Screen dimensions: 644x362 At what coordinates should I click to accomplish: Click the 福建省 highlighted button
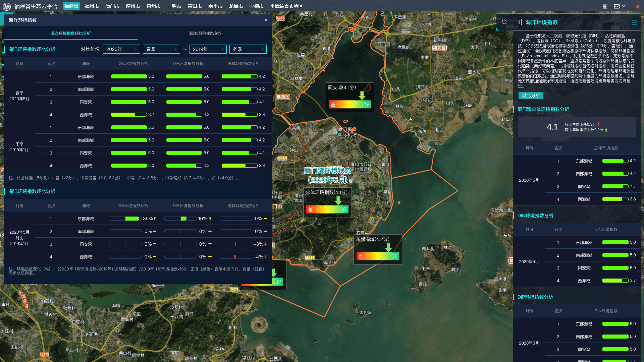pyautogui.click(x=71, y=6)
